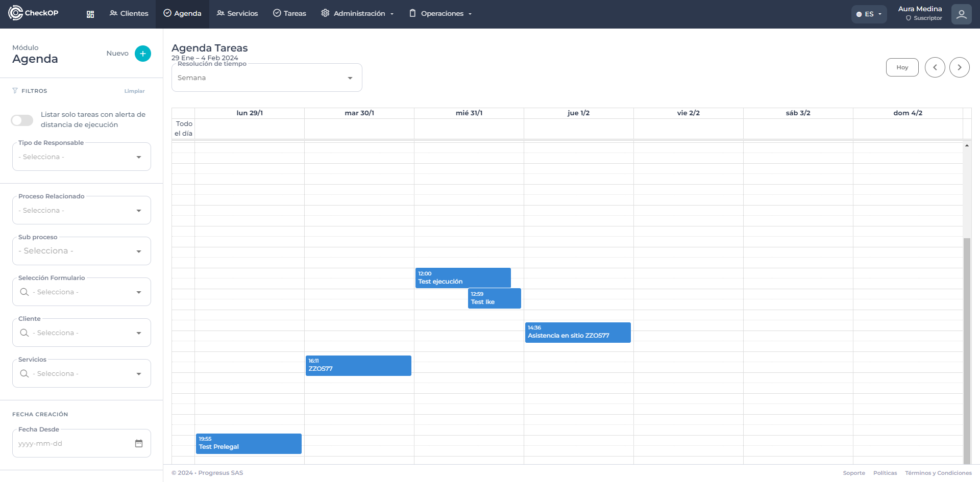Click vie 2/2 column header
The width and height of the screenshot is (980, 482).
point(689,113)
